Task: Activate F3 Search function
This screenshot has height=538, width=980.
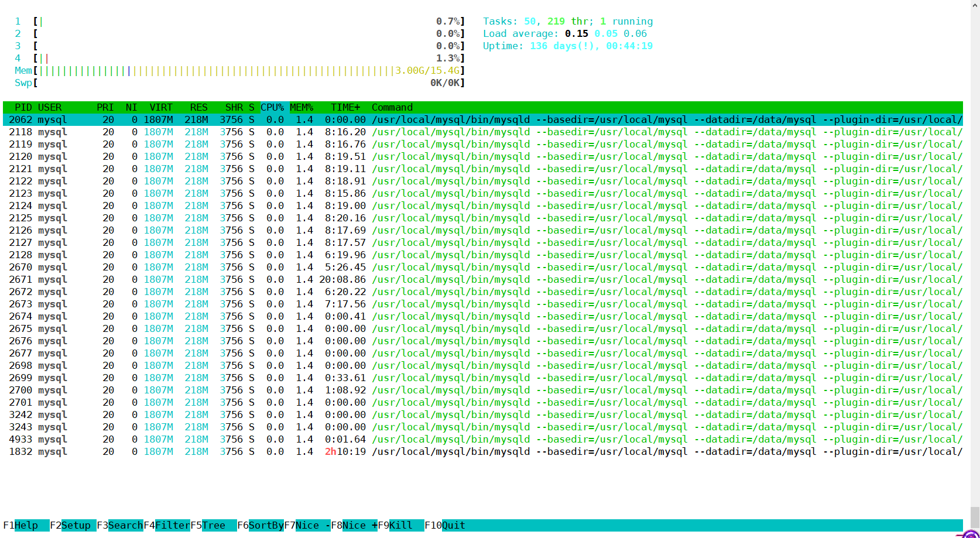Action: [120, 525]
